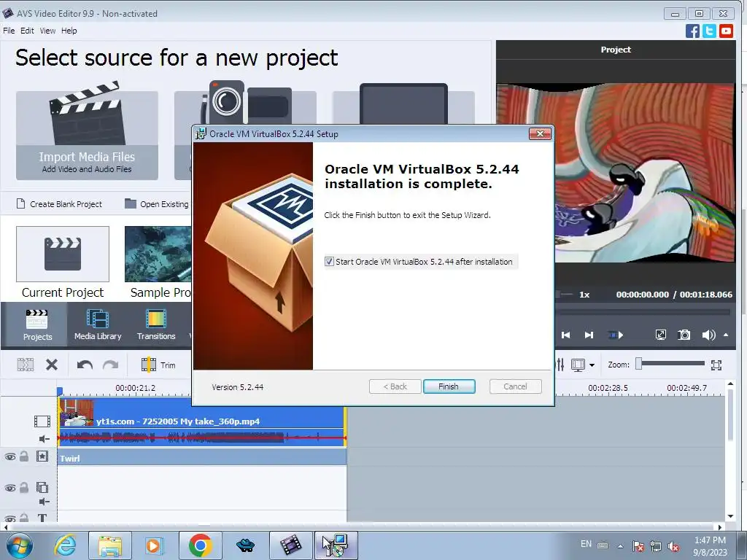Click the timeline playhead marker
747x560 pixels.
(x=60, y=391)
